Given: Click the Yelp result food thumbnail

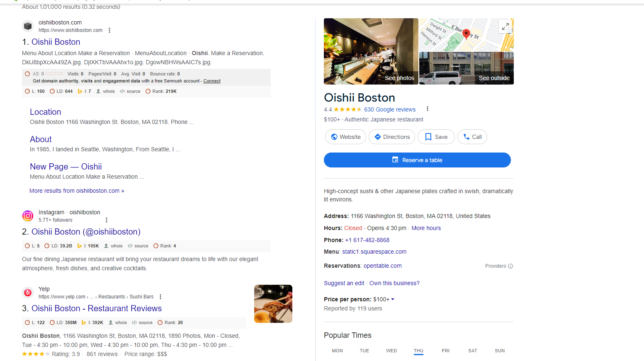Looking at the screenshot, I should pos(273,304).
